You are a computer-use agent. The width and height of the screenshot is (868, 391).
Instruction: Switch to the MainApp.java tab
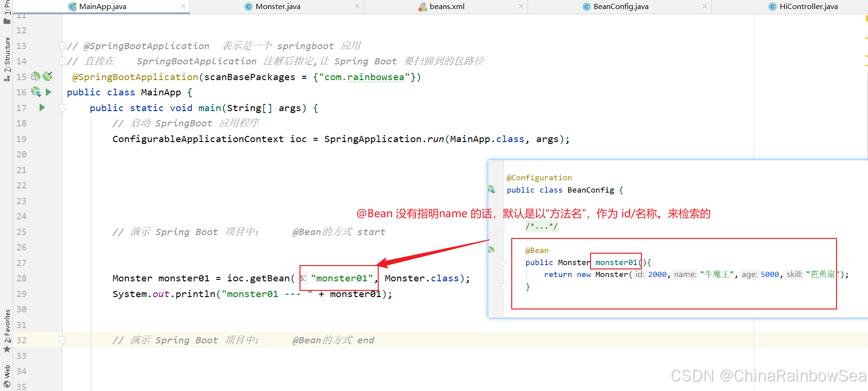tap(103, 7)
